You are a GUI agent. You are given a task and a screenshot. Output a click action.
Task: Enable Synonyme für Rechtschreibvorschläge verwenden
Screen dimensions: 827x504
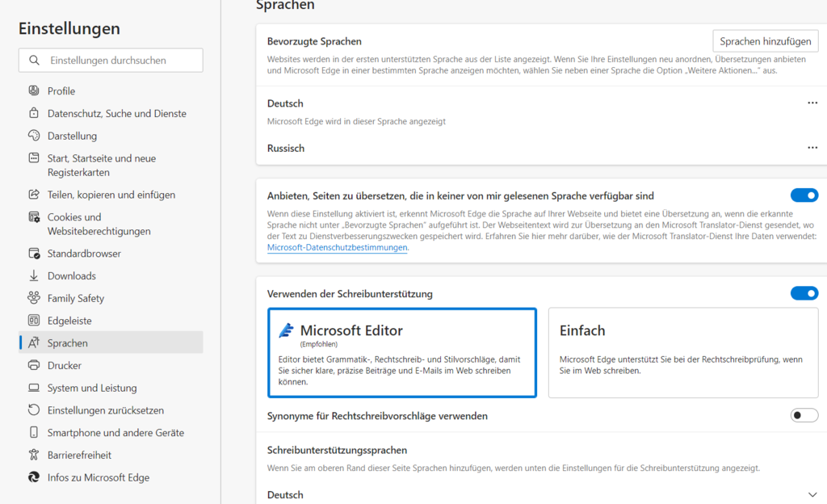[x=804, y=415]
